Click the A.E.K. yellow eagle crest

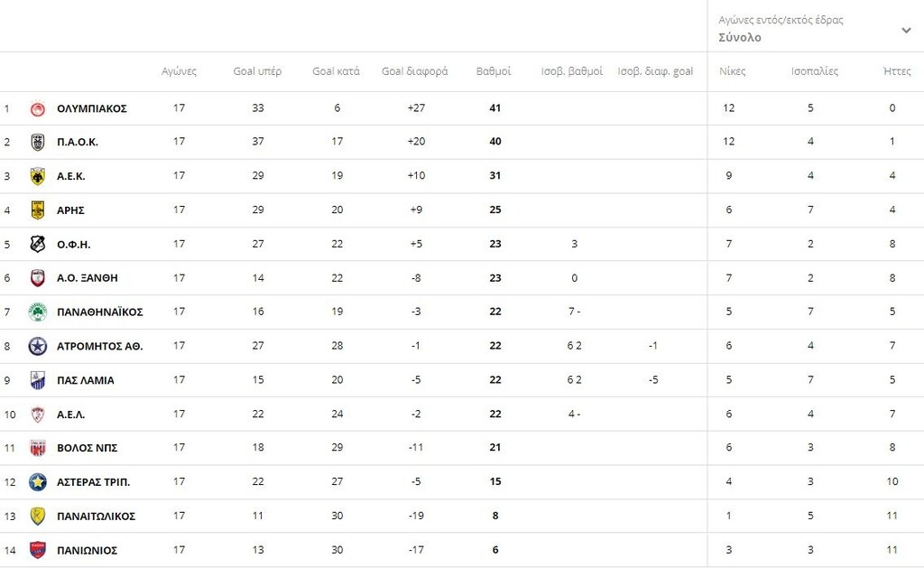point(38,176)
